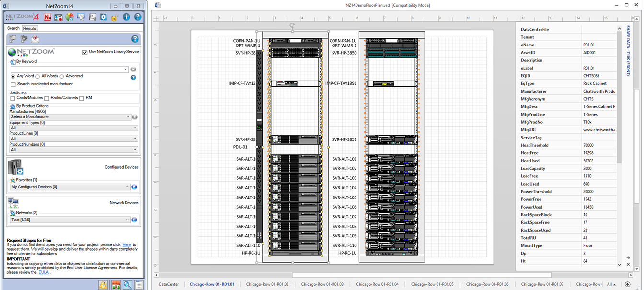Enable Search in selected manufacturer checkbox

(x=13, y=84)
